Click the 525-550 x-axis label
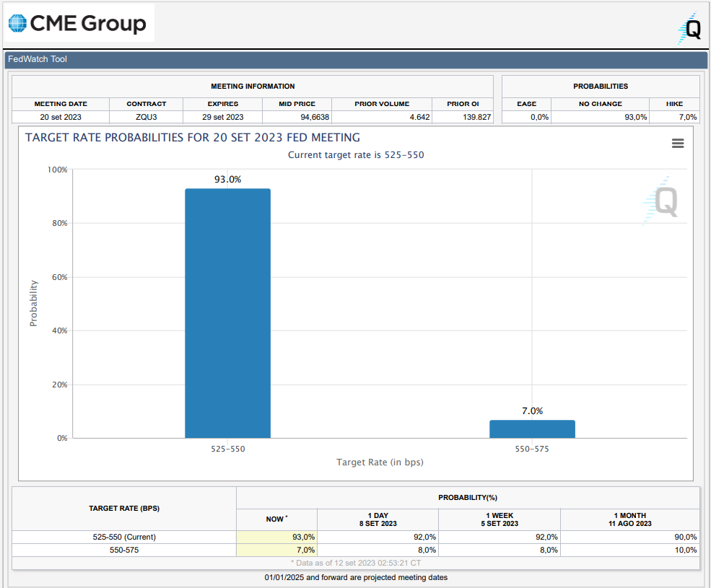The width and height of the screenshot is (711, 588). click(x=227, y=449)
